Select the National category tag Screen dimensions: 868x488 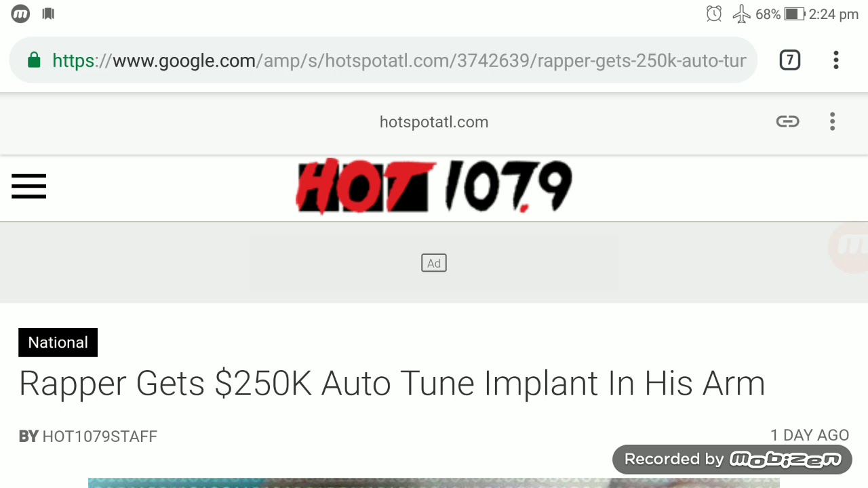click(x=58, y=342)
